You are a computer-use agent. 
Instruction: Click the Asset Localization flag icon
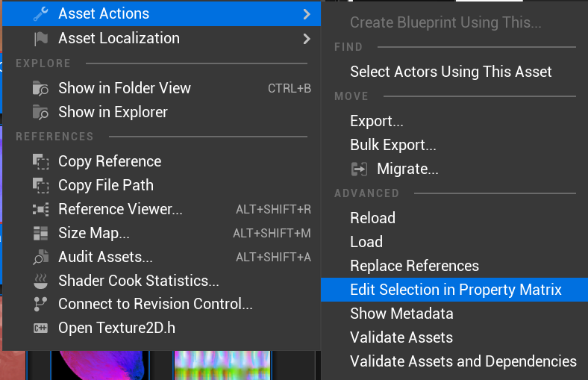pos(40,38)
